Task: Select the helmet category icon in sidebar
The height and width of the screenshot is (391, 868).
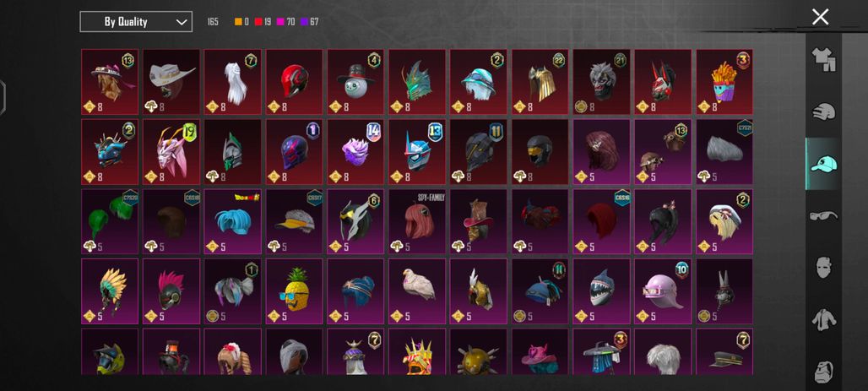Action: pos(823,111)
